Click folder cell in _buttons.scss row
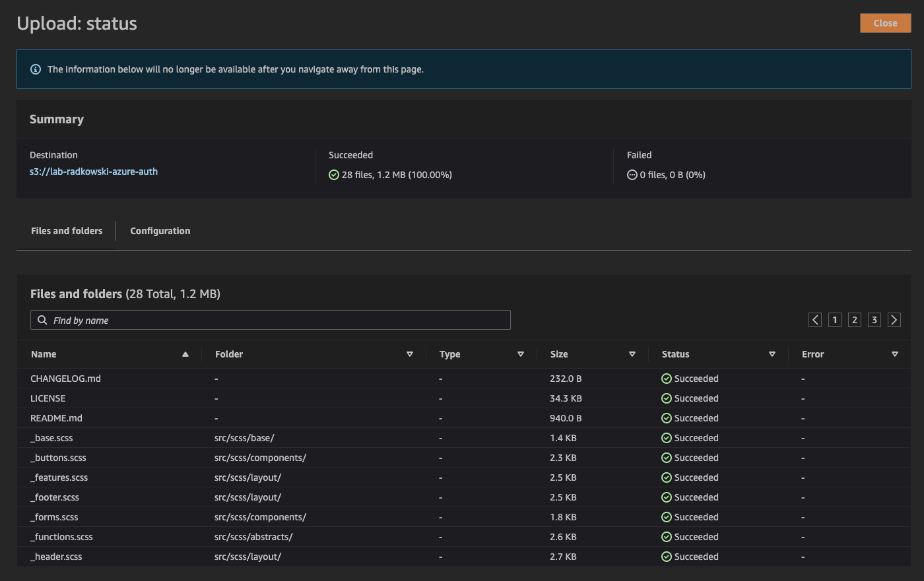The image size is (924, 581). click(x=260, y=458)
